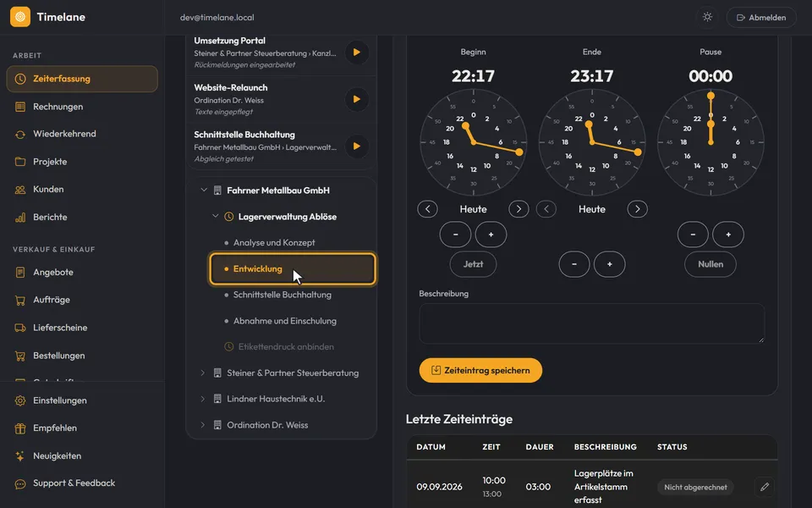
Task: Click previous day arrow under Beginn
Action: coord(428,209)
